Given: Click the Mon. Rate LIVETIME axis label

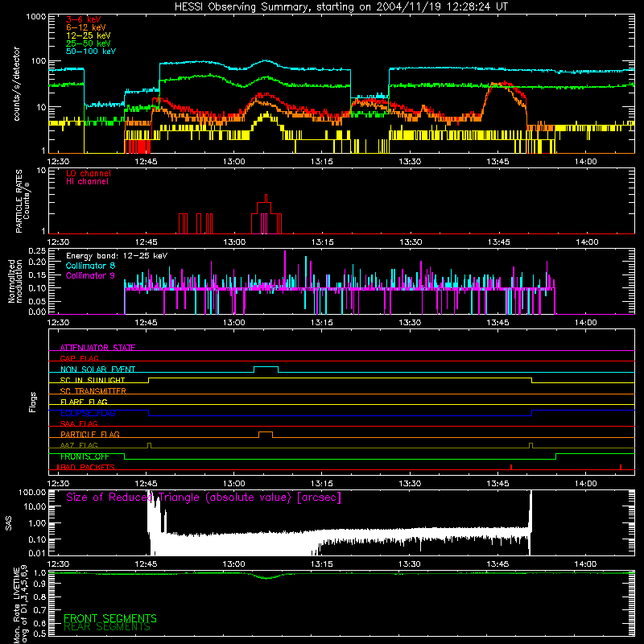Looking at the screenshot, I should [x=20, y=605].
